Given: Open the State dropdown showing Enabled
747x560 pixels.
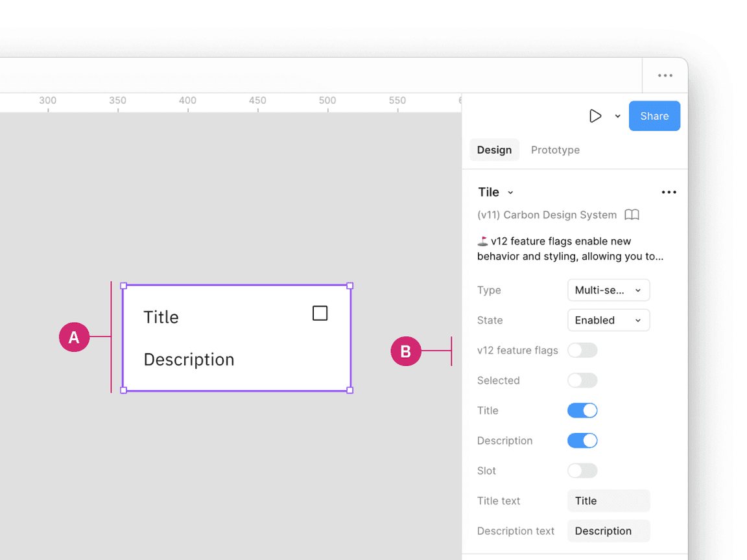Looking at the screenshot, I should click(x=608, y=320).
